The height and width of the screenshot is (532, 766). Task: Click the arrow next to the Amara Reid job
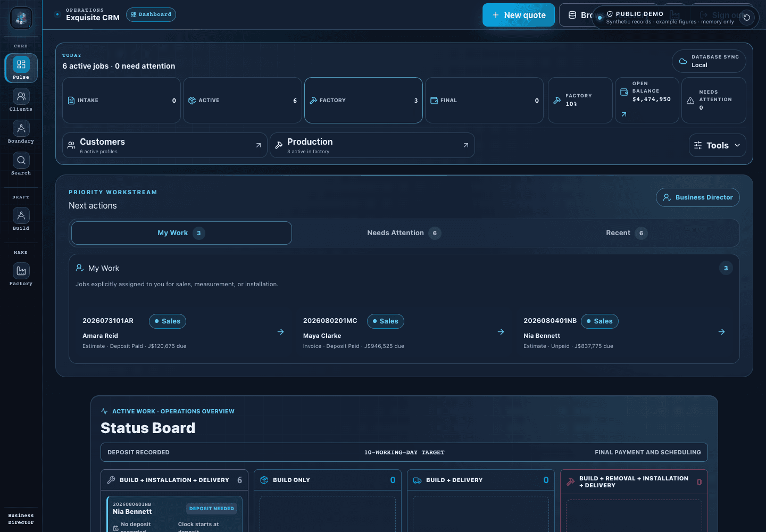click(x=281, y=331)
